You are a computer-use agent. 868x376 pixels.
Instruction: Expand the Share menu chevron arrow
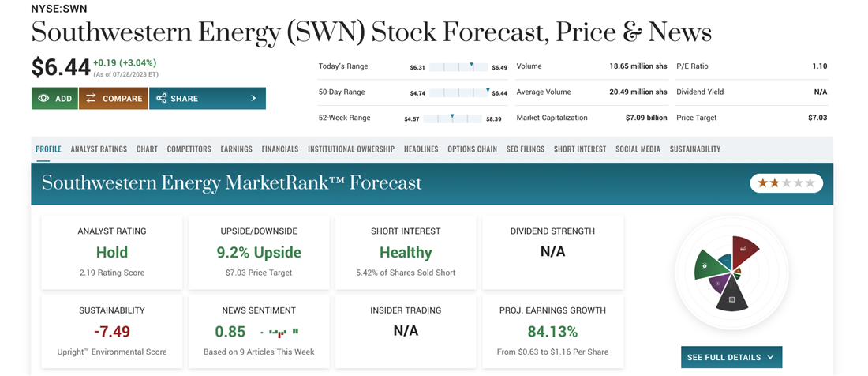[x=253, y=99]
